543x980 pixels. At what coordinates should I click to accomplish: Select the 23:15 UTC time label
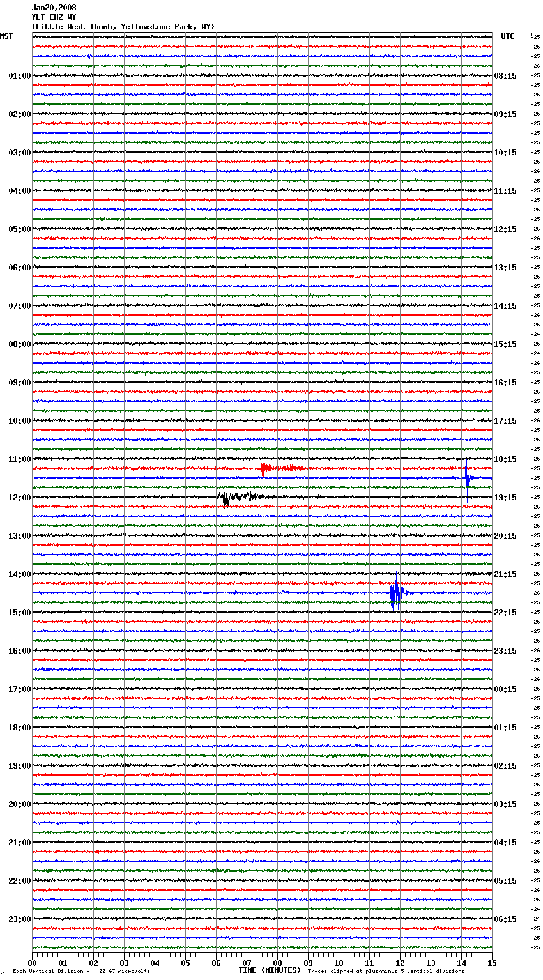[x=505, y=651]
